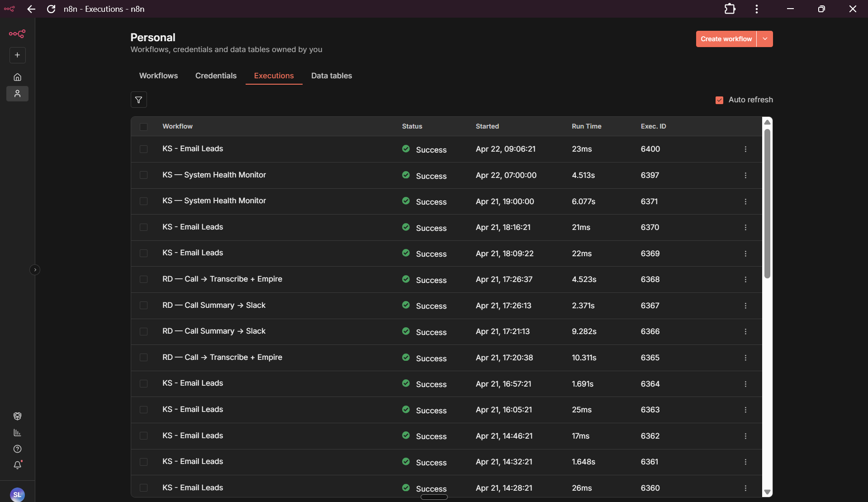This screenshot has height=502, width=868.
Task: Click the SL user avatar
Action: [x=17, y=494]
